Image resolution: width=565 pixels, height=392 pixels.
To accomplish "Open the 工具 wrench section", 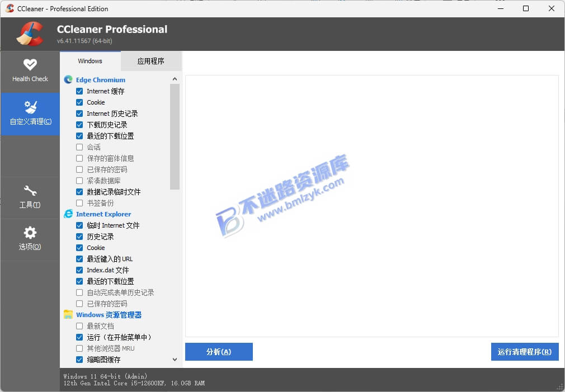I will coord(30,197).
